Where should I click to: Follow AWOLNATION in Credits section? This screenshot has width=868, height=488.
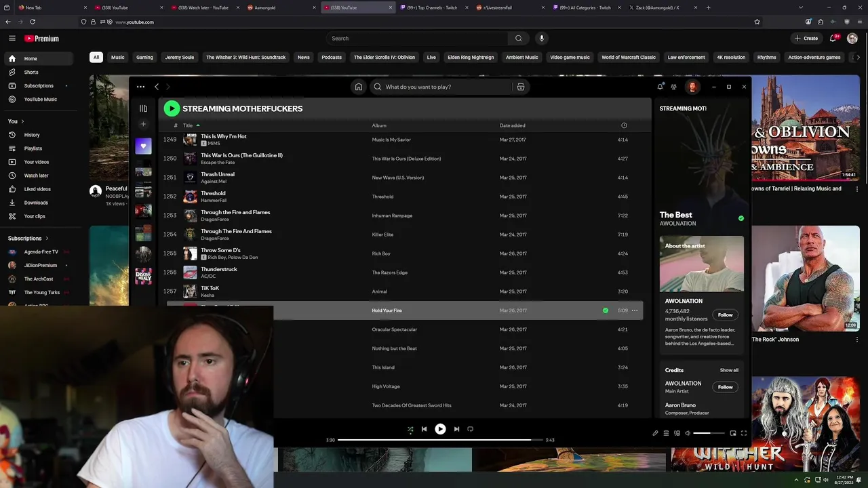click(x=725, y=387)
